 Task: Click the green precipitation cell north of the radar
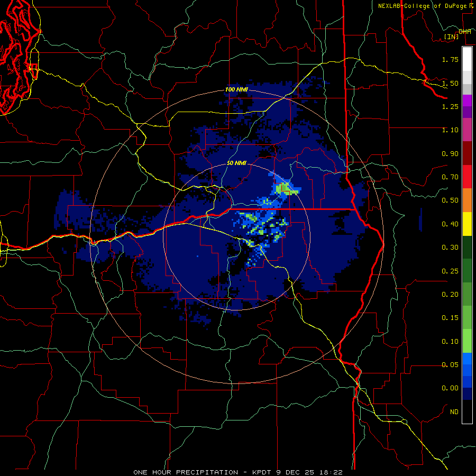(286, 188)
